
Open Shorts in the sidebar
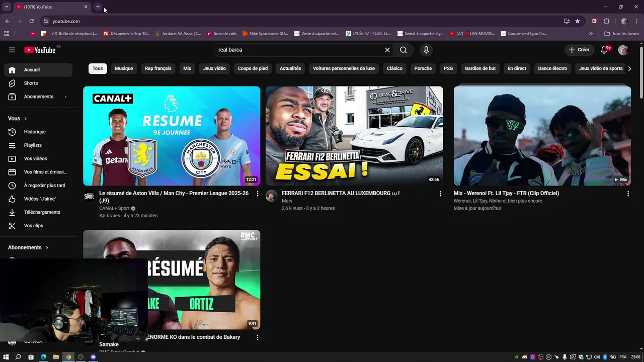(x=38, y=83)
